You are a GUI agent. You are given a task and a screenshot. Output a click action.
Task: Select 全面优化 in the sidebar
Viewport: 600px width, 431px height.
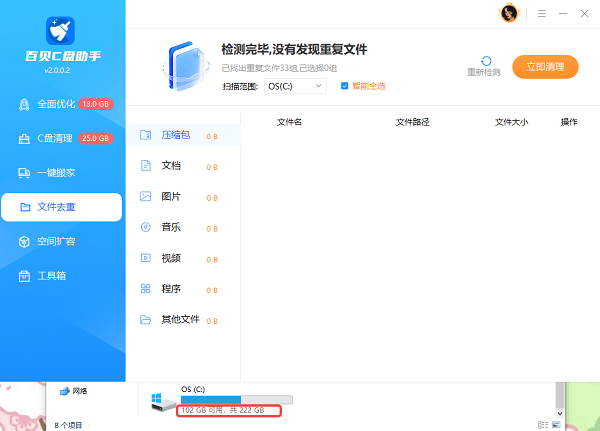62,104
